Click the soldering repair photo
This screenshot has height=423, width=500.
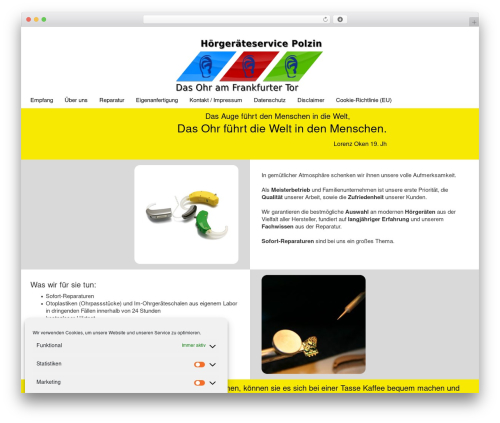pyautogui.click(x=313, y=324)
